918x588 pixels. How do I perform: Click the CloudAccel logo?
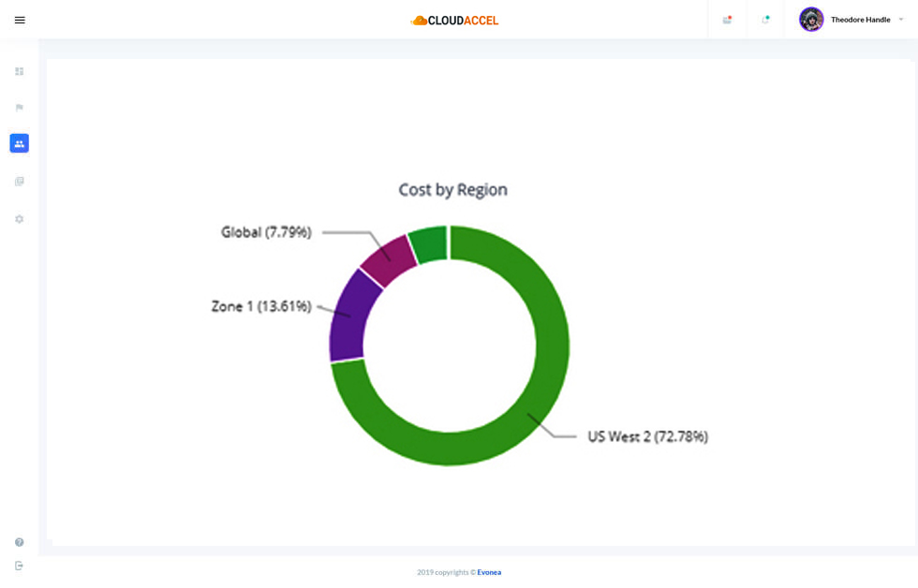(454, 21)
